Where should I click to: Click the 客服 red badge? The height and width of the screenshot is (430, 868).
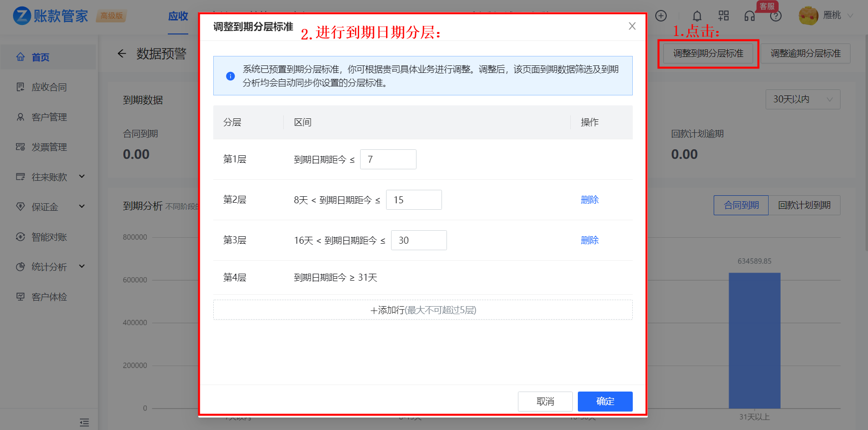pos(767,6)
